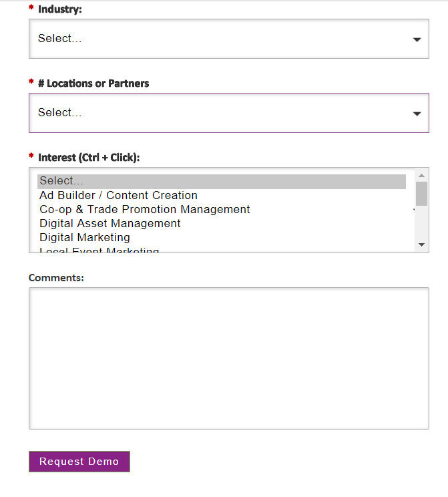Viewport: 448px width, 497px height.
Task: Choose Digital Marketing in Interest list
Action: pos(84,238)
